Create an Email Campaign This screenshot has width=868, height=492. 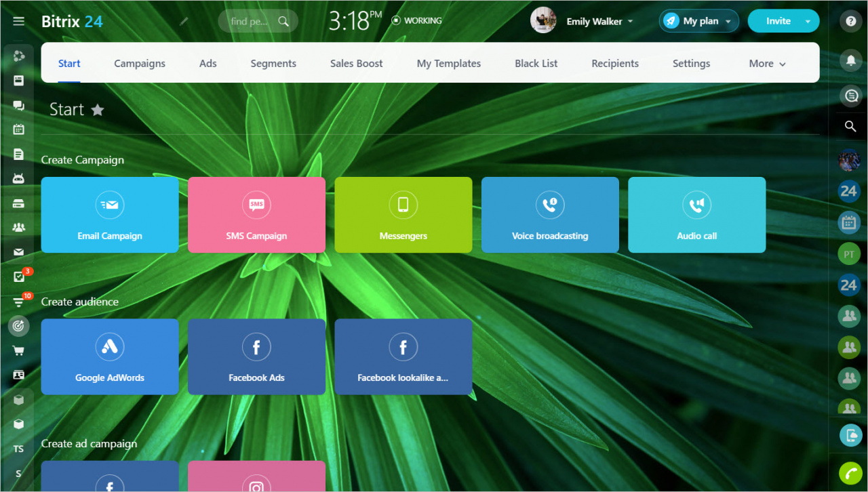[110, 215]
